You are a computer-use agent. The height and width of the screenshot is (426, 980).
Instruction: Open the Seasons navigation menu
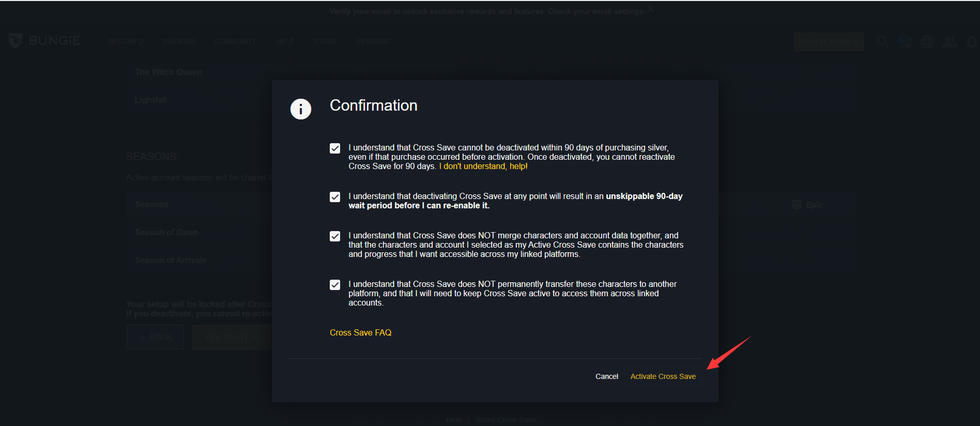pyautogui.click(x=178, y=41)
